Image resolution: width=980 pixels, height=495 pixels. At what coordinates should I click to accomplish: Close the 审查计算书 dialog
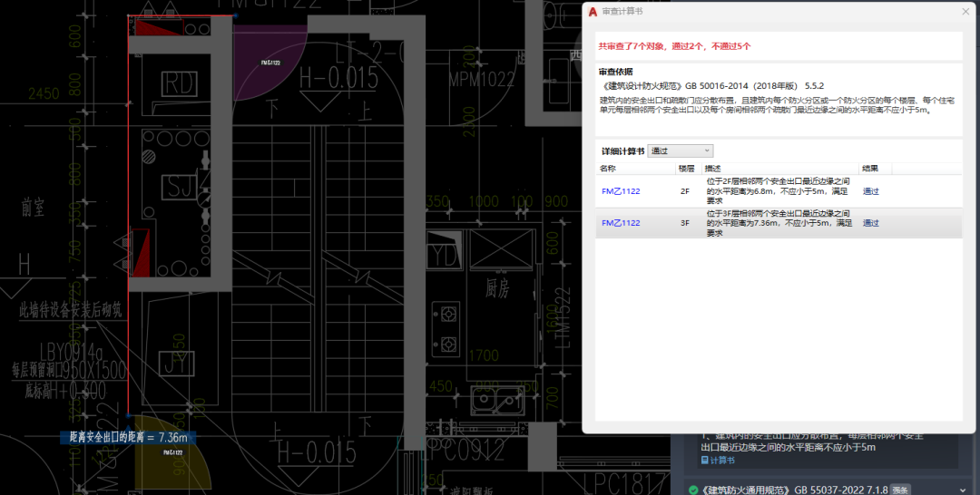[x=965, y=12]
